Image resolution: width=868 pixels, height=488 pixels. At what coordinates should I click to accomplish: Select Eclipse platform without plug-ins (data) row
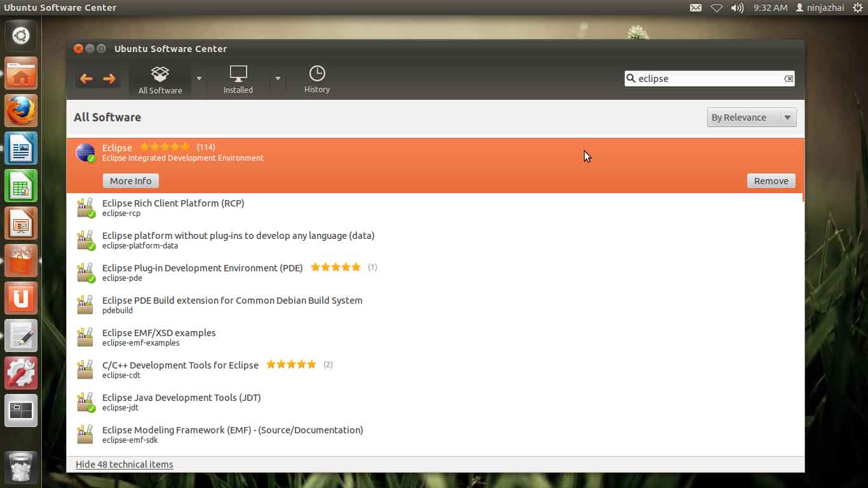435,241
